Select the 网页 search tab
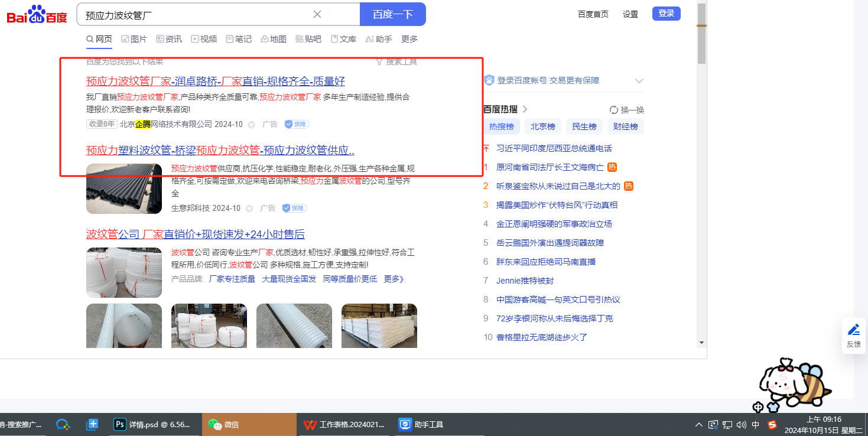This screenshot has height=436, width=868. (99, 39)
